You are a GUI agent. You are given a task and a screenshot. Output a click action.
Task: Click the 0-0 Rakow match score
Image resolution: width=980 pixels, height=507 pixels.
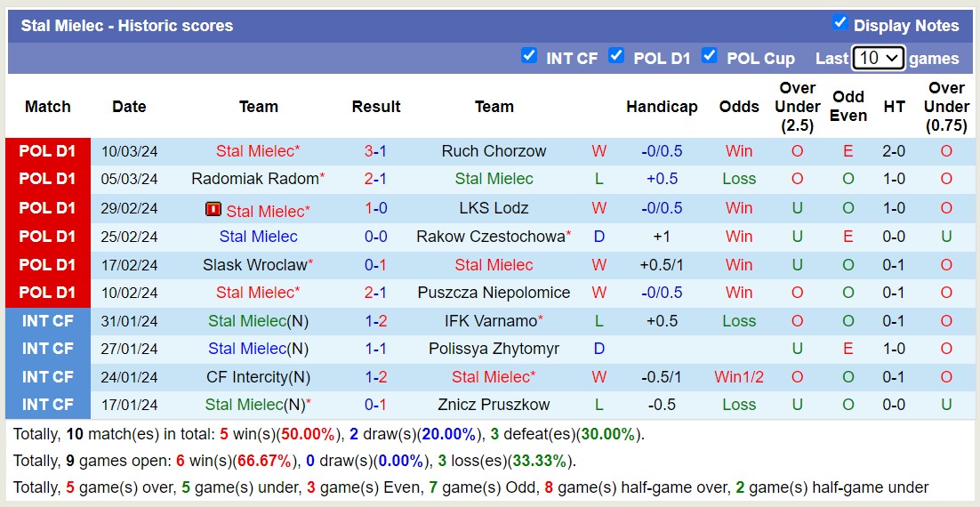(375, 237)
